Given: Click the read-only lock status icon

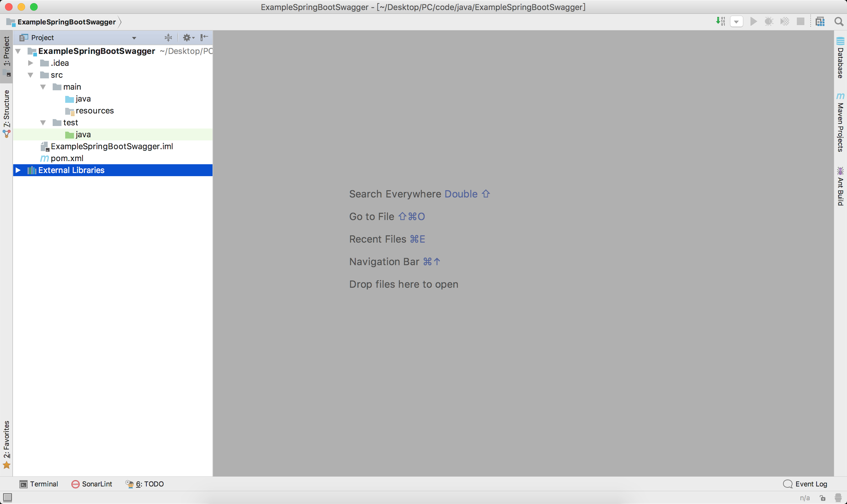Looking at the screenshot, I should click(x=823, y=498).
